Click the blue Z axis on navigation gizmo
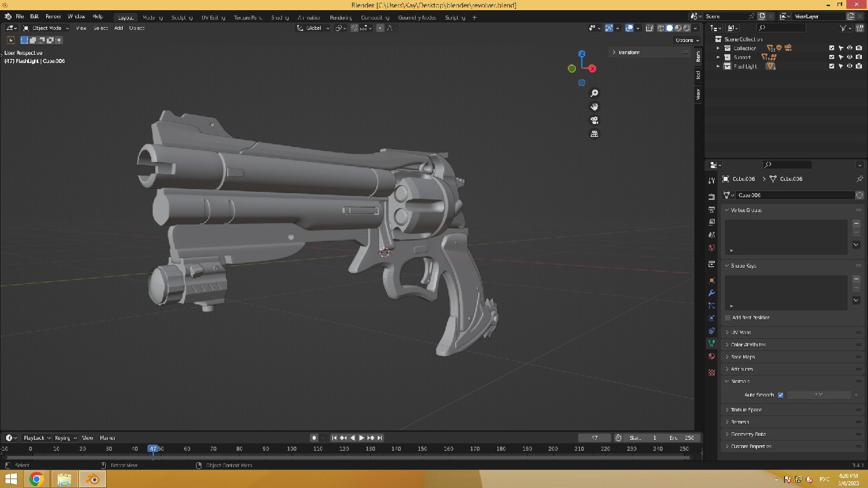Image resolution: width=868 pixels, height=488 pixels. point(582,54)
